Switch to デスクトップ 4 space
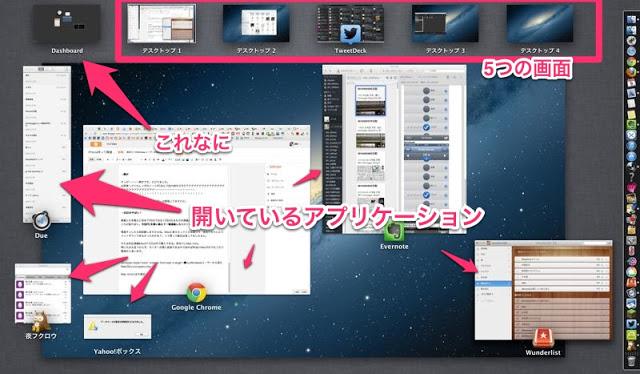This screenshot has width=640, height=374. 540,23
